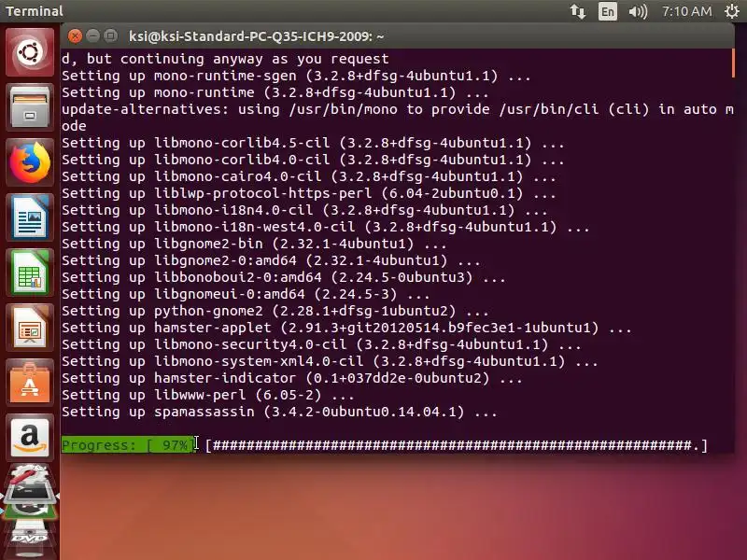
Task: Click the 'Setting up libgnome2-bin' line
Action: pos(254,245)
